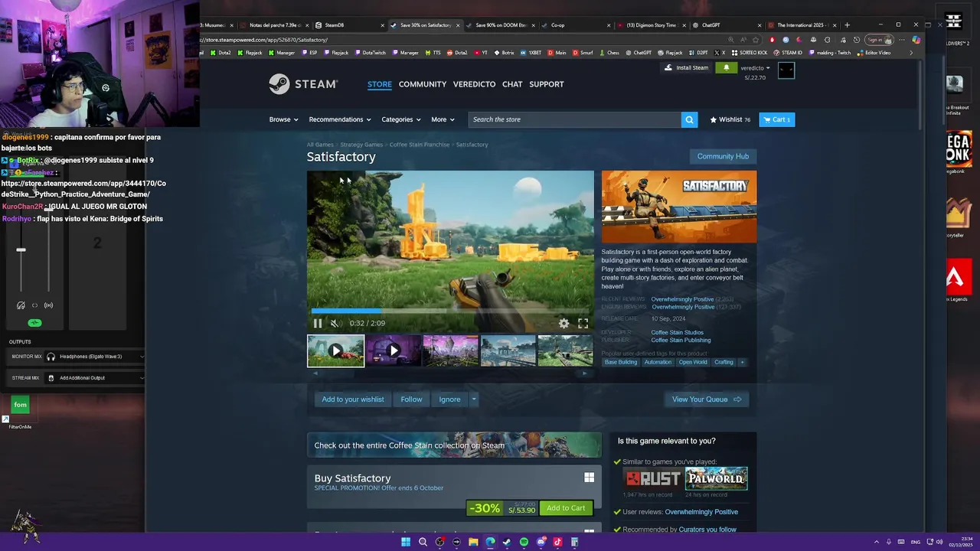Toggle the green waveform effect button in mixer
The width and height of the screenshot is (980, 551).
[x=34, y=323]
